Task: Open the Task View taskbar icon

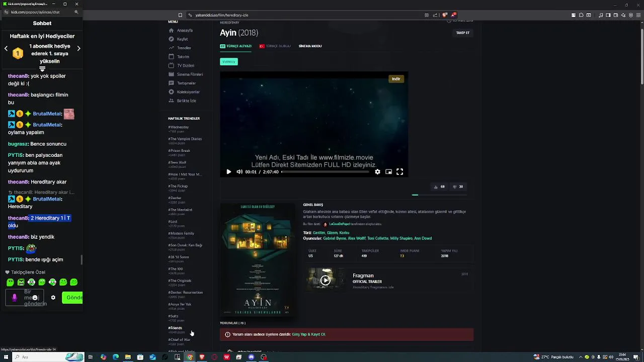Action: pyautogui.click(x=91, y=357)
